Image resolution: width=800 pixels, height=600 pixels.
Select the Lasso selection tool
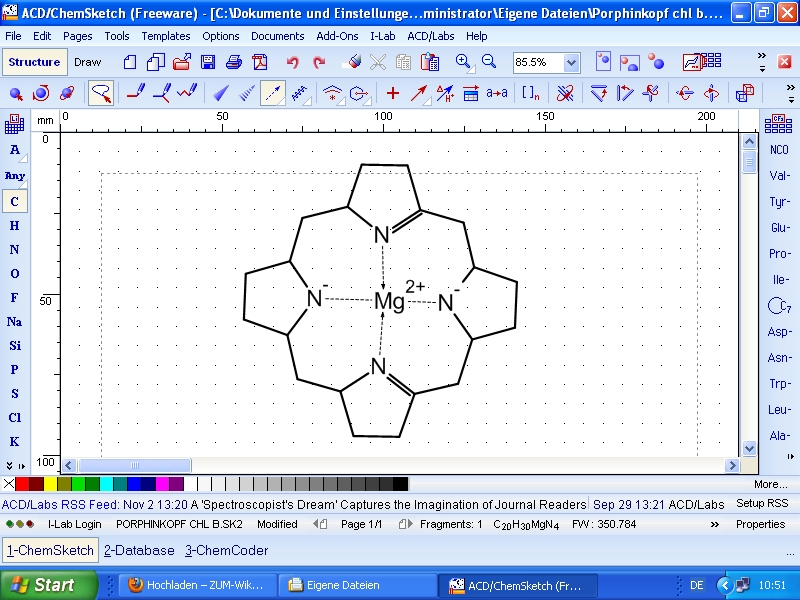click(x=101, y=94)
